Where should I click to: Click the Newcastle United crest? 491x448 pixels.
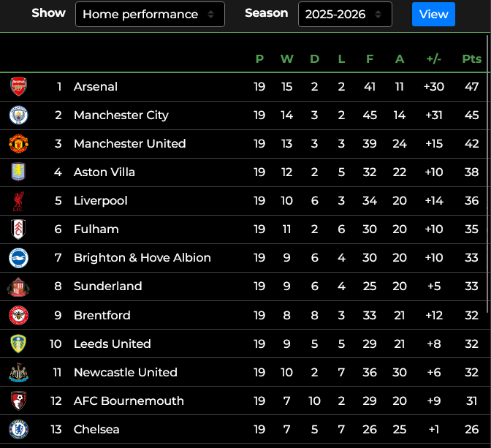click(x=18, y=372)
